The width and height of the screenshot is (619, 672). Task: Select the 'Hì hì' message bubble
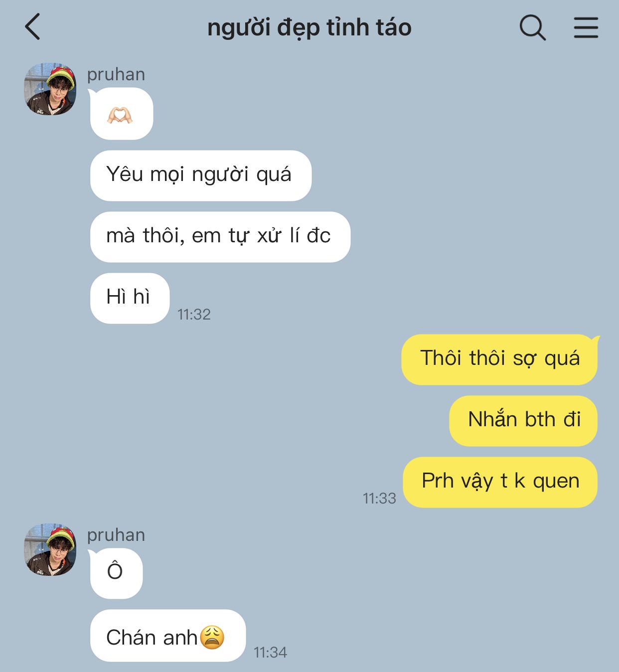(x=130, y=298)
